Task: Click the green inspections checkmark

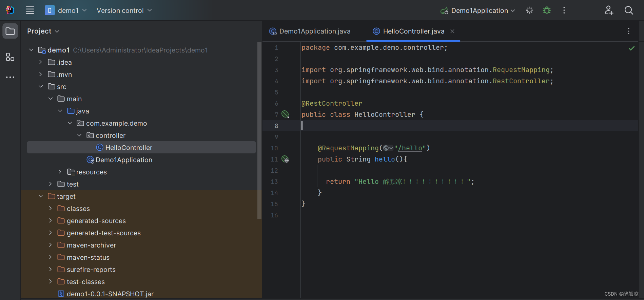Action: [631, 48]
